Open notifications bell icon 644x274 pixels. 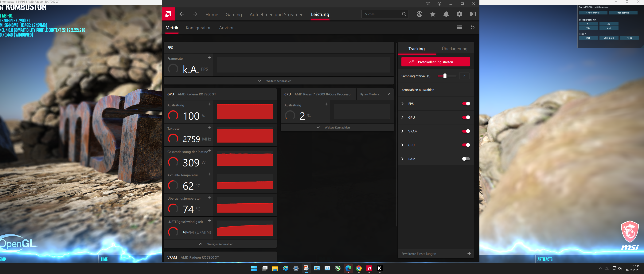point(446,14)
